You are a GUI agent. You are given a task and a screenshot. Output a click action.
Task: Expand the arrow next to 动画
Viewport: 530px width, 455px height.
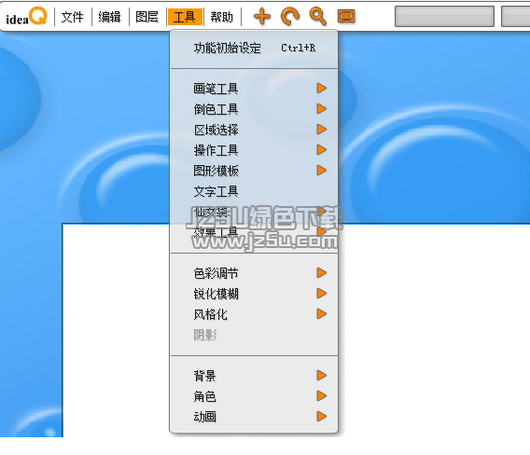(322, 416)
